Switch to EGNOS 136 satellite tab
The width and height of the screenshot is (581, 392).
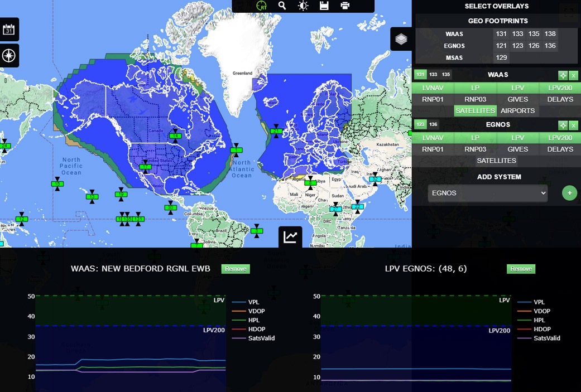[x=433, y=124]
